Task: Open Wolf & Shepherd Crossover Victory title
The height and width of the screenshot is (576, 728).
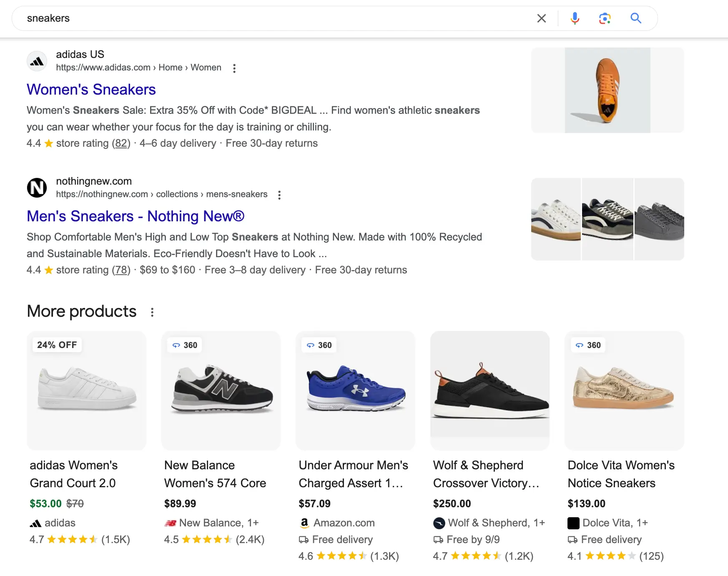Action: (487, 474)
